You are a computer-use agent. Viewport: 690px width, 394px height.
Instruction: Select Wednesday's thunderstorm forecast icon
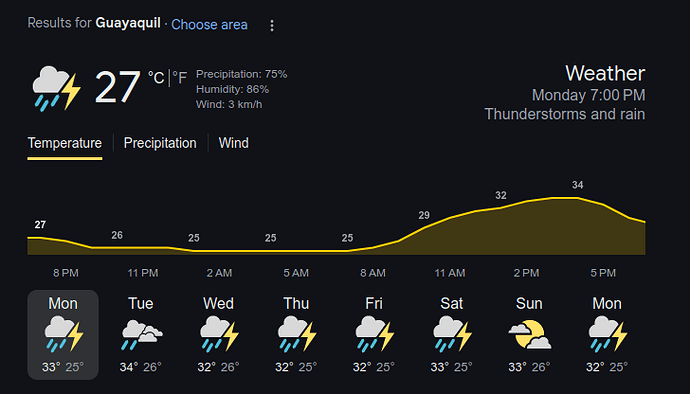(x=219, y=334)
